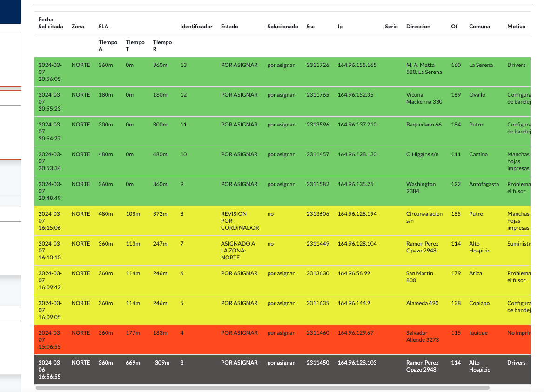Click the Fecha Solicitada column header
This screenshot has height=392, width=544.
pyautogui.click(x=50, y=23)
